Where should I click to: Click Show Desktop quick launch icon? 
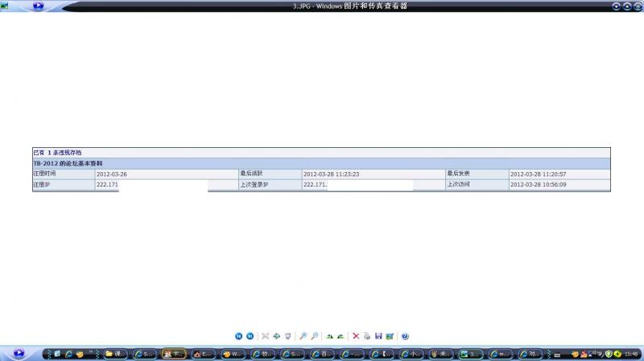(57, 354)
